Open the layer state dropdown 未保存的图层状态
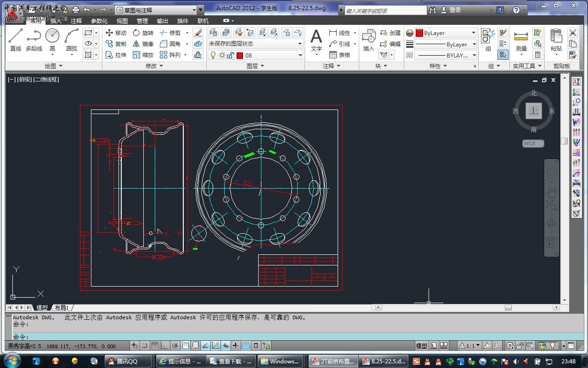588x368 pixels. pyautogui.click(x=255, y=44)
